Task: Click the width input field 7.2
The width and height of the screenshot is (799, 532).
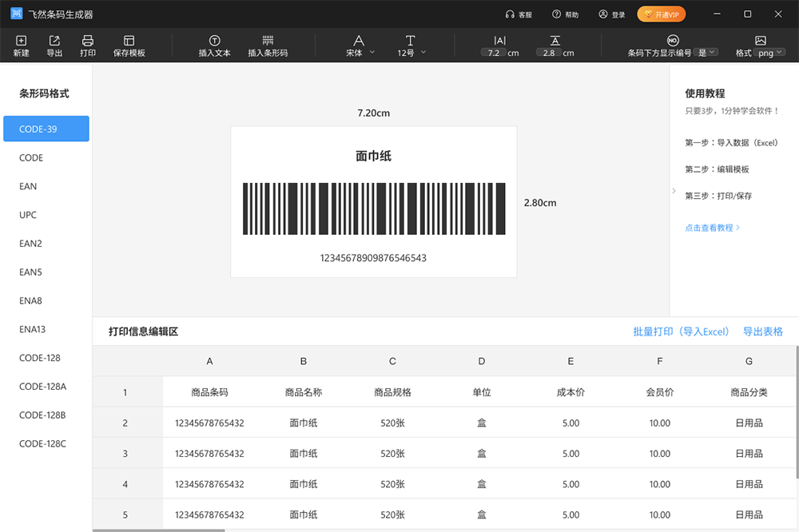Action: tap(493, 53)
